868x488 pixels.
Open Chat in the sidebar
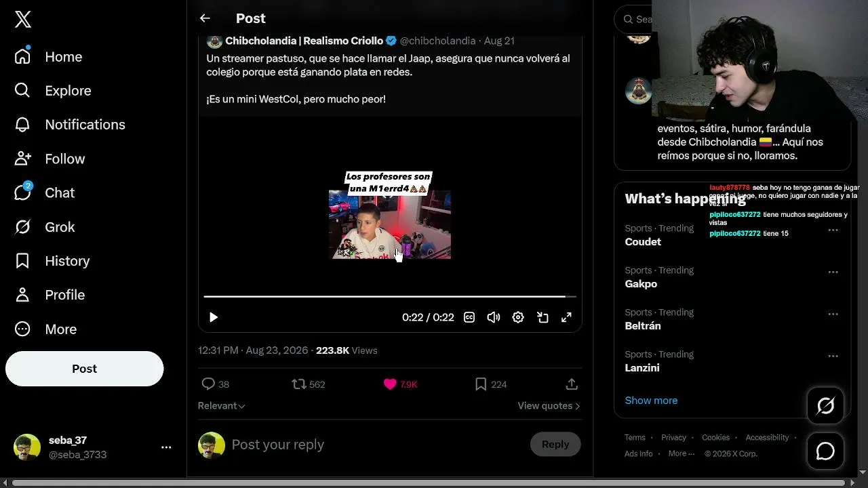pos(45,192)
